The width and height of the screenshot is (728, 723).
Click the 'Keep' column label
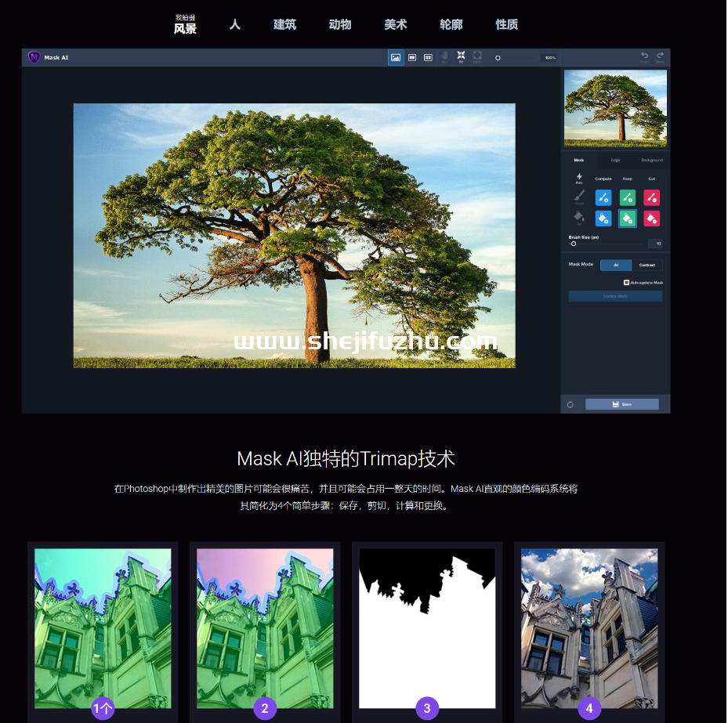pos(627,179)
